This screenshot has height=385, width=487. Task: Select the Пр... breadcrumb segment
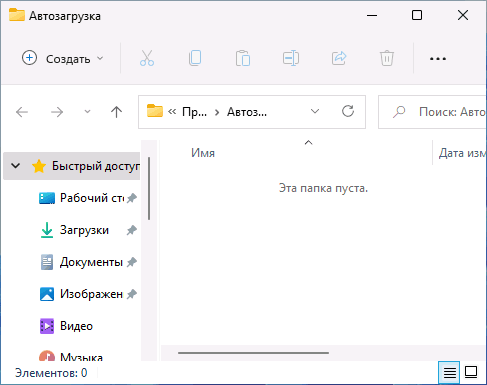[x=194, y=112]
